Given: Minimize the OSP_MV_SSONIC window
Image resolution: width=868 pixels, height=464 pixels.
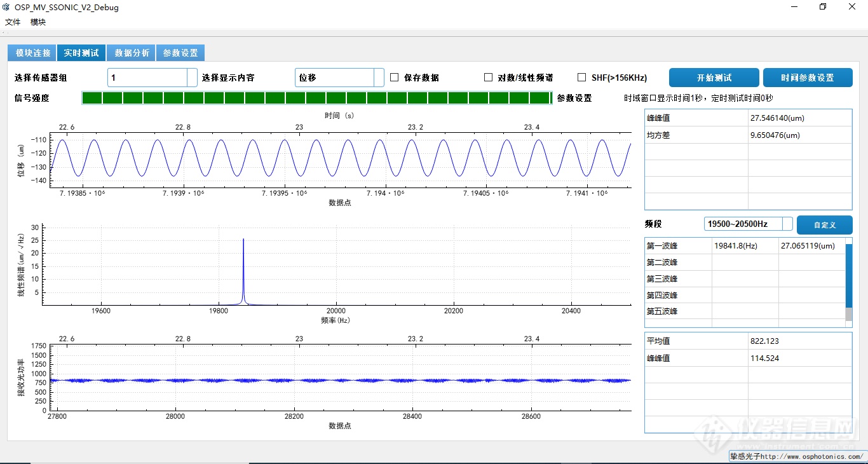Looking at the screenshot, I should pyautogui.click(x=794, y=7).
